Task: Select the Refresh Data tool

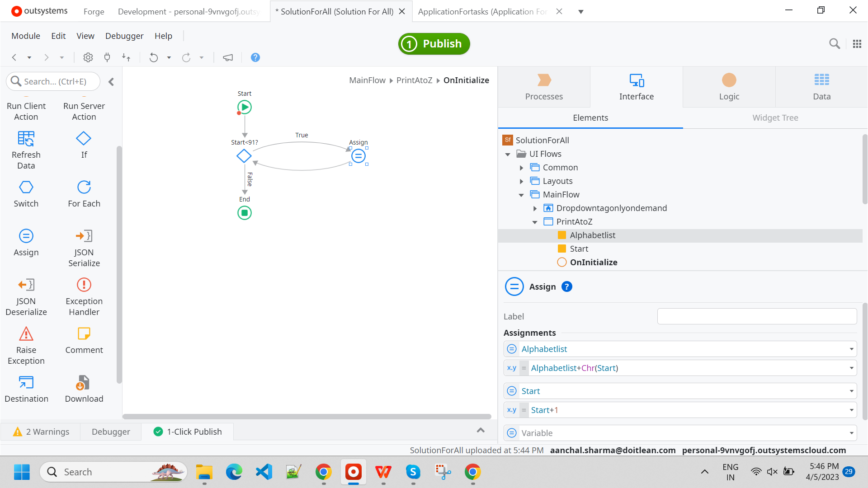Action: [x=26, y=150]
